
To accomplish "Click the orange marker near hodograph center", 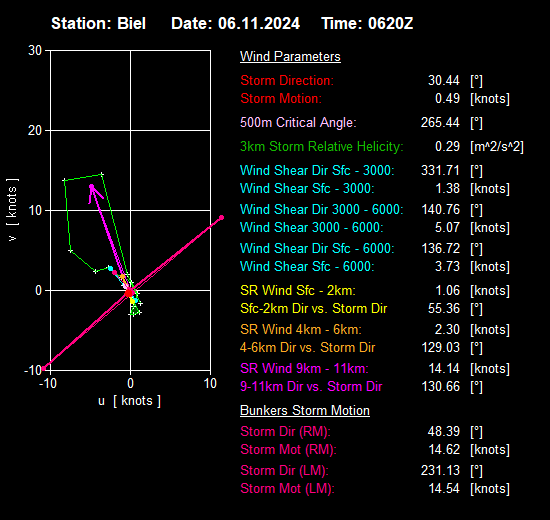I will coord(122,277).
